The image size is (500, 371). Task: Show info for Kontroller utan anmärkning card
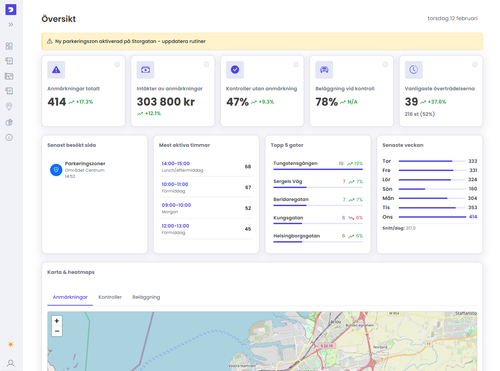pos(296,64)
